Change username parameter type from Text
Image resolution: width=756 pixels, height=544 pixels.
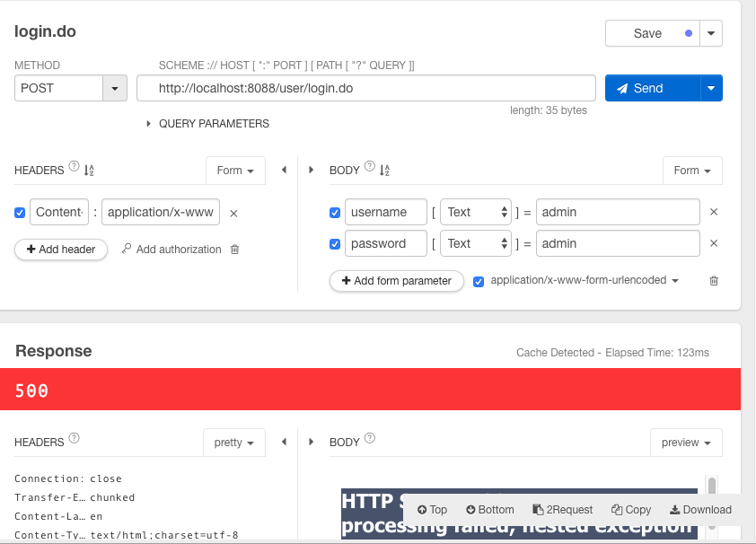tap(476, 212)
